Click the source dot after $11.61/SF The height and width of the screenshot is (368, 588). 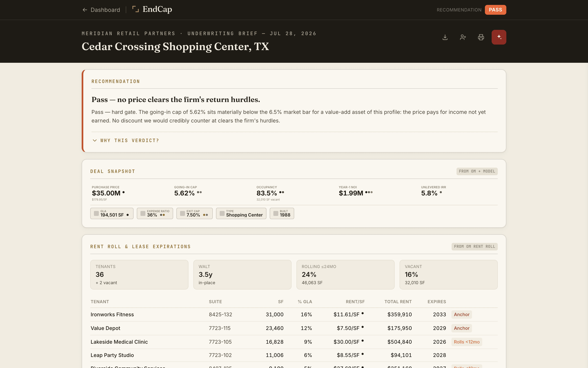(x=363, y=313)
